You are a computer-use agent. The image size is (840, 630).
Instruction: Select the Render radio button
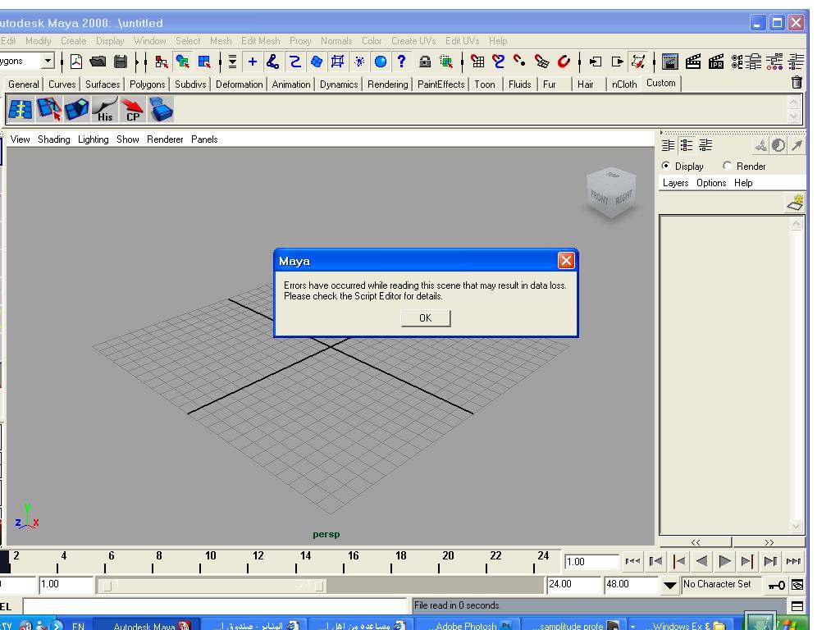[727, 166]
